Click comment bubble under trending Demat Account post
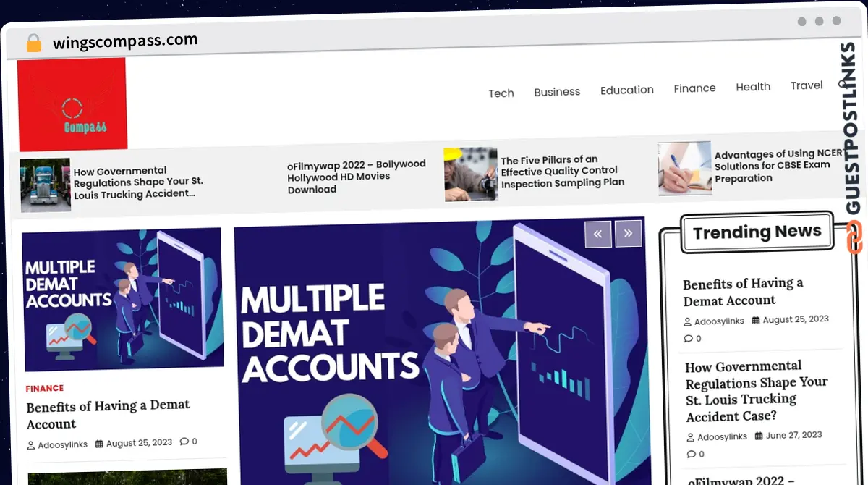 pyautogui.click(x=688, y=338)
